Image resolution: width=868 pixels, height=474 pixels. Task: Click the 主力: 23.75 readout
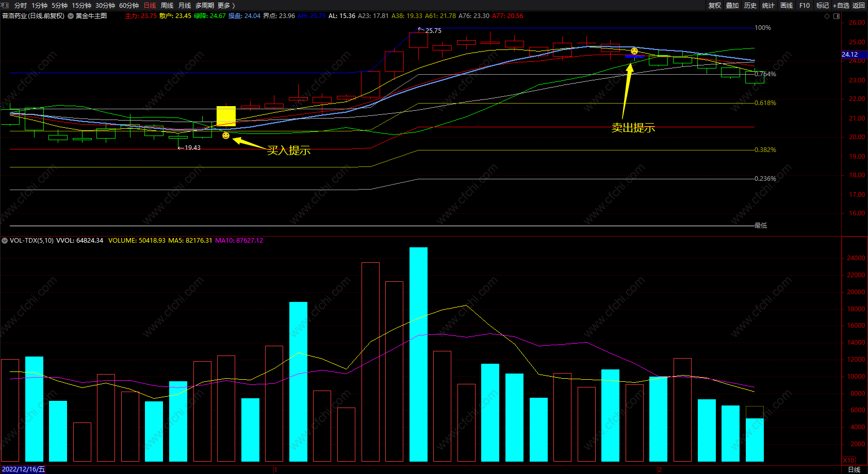[141, 16]
